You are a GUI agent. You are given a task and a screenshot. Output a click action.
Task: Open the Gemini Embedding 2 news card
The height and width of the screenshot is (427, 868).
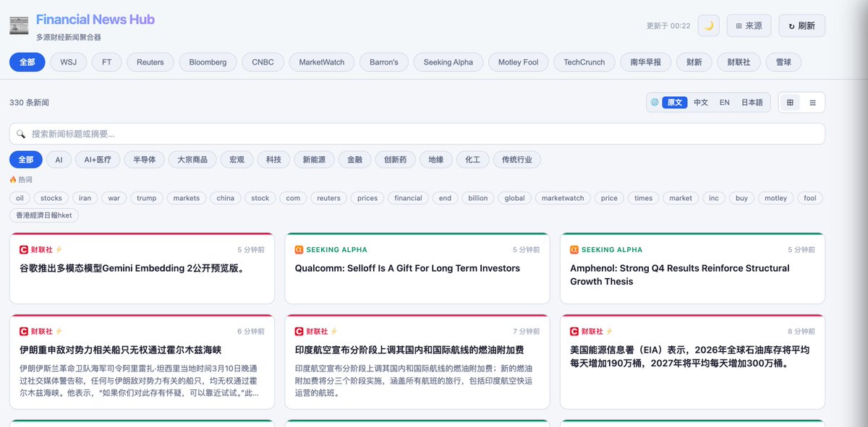[x=142, y=268]
